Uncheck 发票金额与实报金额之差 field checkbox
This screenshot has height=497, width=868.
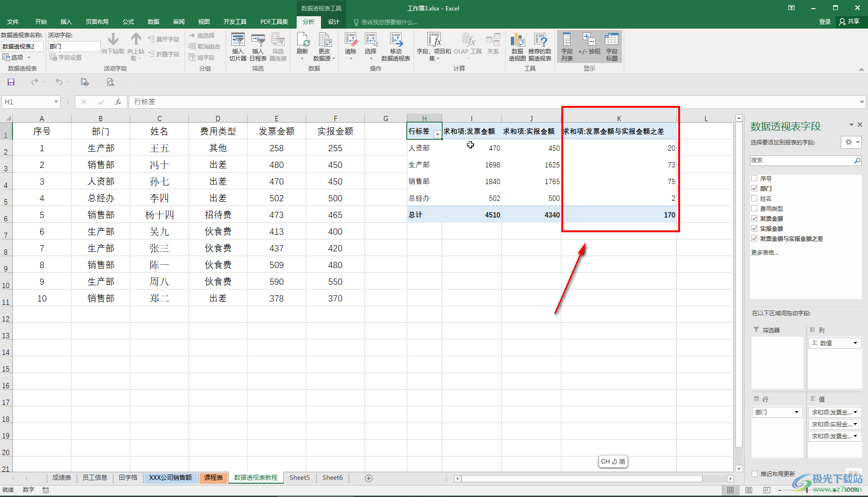point(754,238)
